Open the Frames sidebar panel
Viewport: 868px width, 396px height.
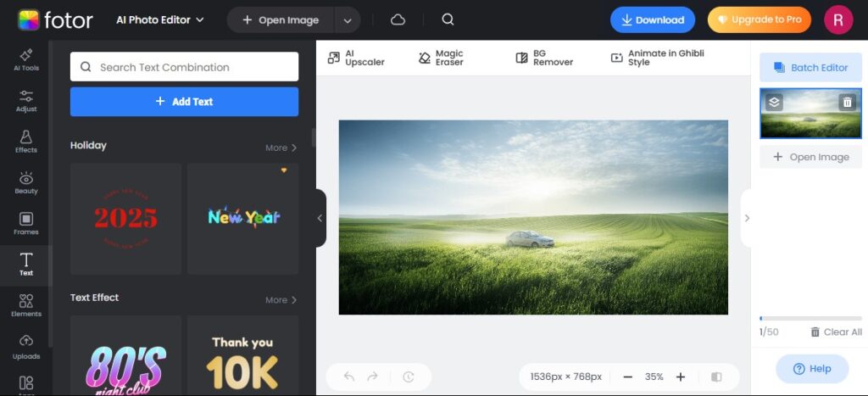(26, 224)
